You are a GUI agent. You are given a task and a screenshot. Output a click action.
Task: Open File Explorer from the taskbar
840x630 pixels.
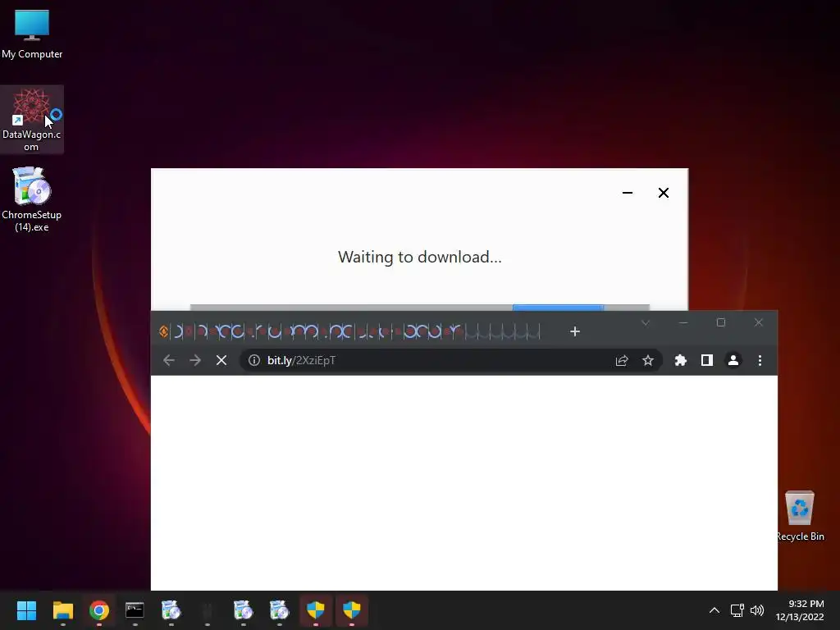[62, 610]
